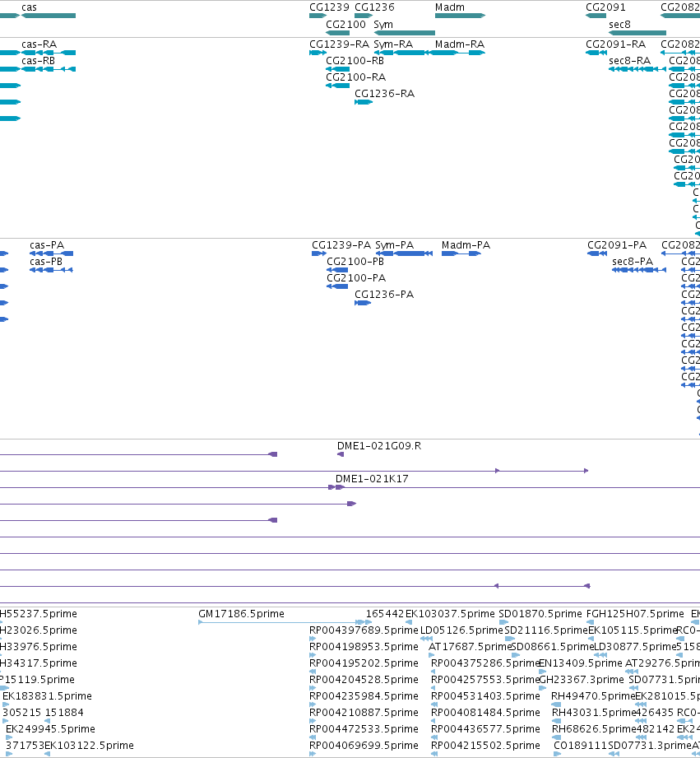Select the SD21116.5prime EST label
Screen dimensions: 700x758
[x=546, y=631]
